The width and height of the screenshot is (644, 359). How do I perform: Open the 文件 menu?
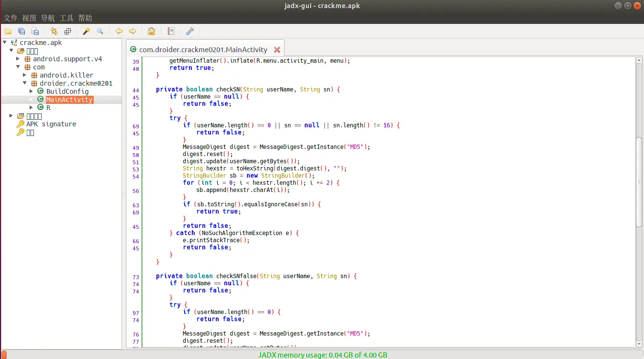point(11,18)
